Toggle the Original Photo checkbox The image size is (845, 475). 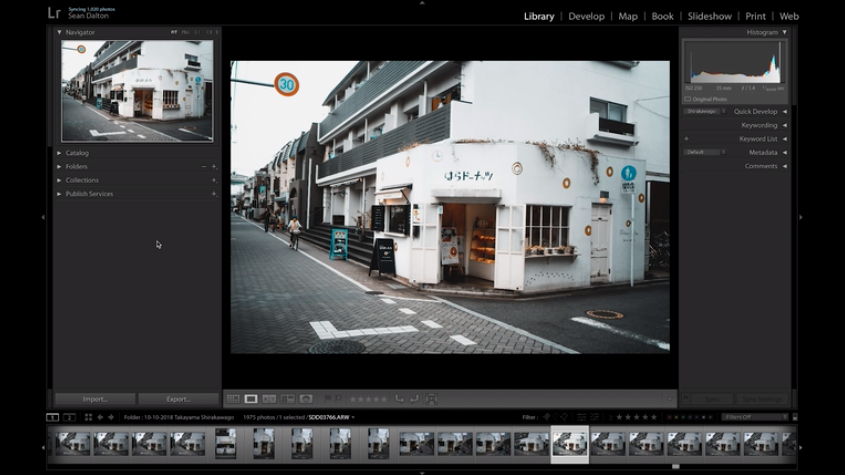[x=688, y=99]
